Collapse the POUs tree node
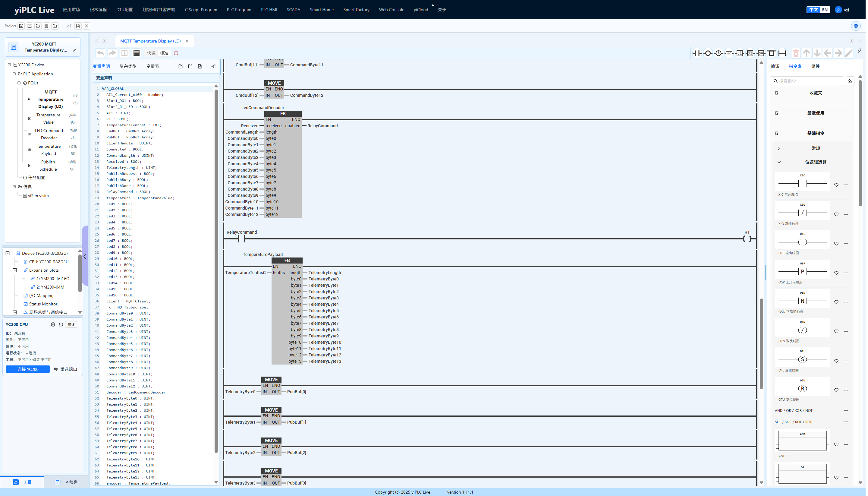Screen dimensions: 868x496 click(x=19, y=83)
